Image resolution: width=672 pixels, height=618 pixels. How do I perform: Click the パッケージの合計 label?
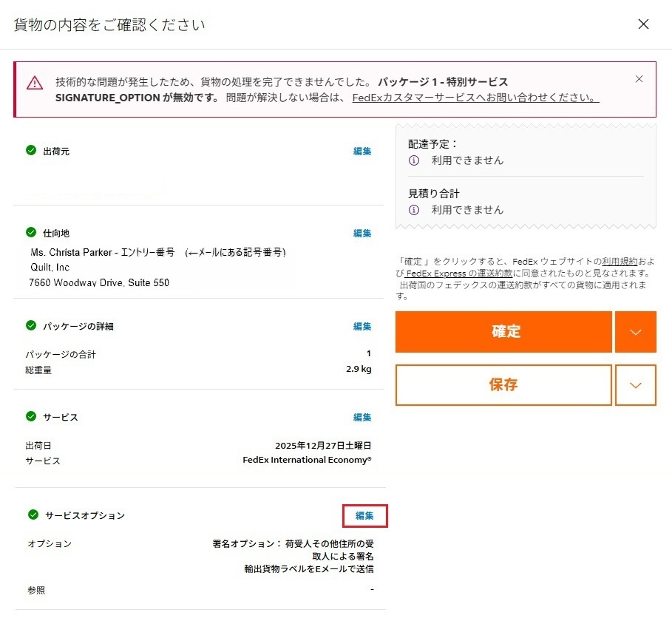61,354
